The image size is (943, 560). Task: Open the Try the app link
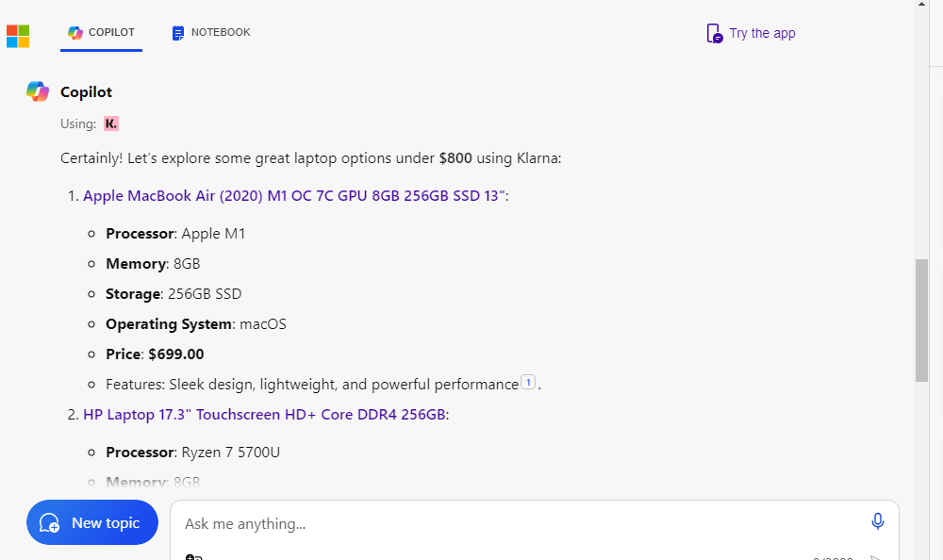pos(760,33)
